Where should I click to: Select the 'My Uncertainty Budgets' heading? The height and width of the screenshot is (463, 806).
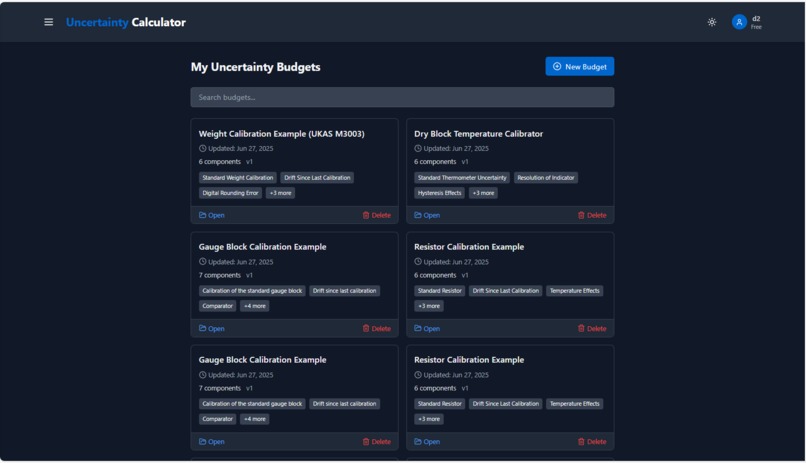click(x=255, y=67)
